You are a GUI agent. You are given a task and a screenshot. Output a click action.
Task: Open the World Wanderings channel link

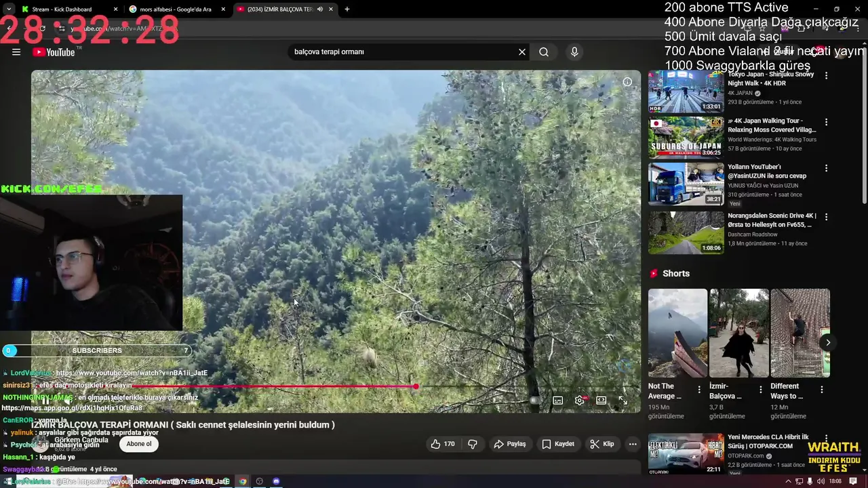(772, 140)
